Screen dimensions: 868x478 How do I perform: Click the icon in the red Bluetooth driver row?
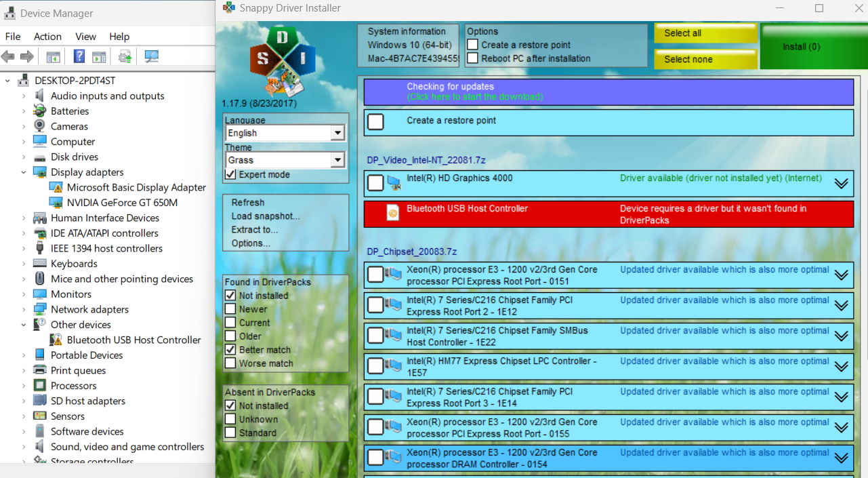click(392, 213)
